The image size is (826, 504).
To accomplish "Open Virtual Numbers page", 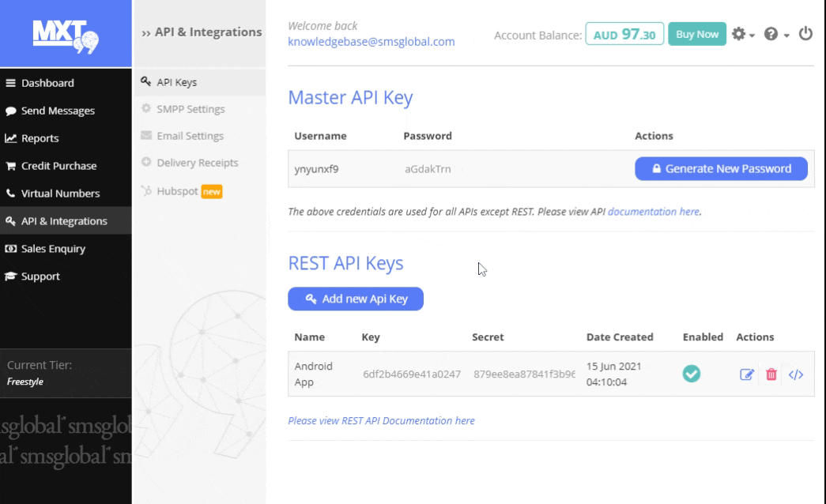I will (x=60, y=194).
